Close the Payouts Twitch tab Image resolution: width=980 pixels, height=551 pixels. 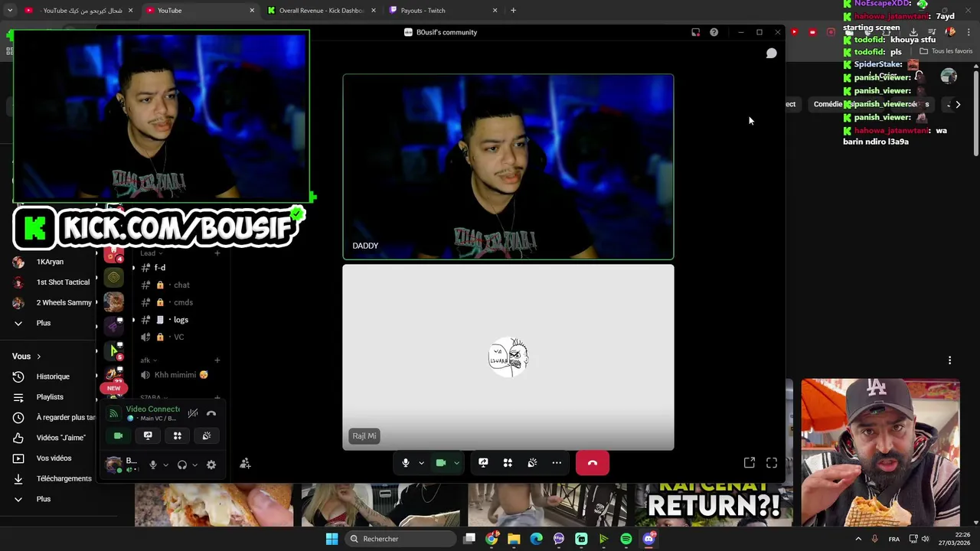pos(495,11)
